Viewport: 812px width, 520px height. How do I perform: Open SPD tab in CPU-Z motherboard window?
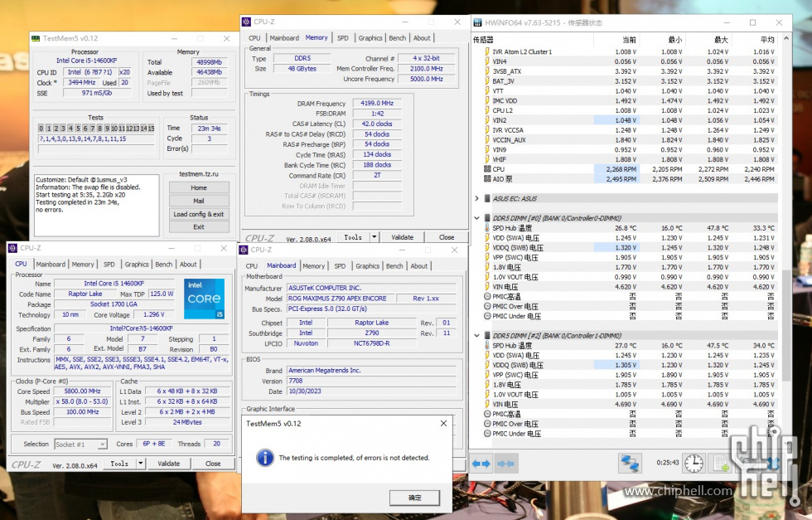340,266
